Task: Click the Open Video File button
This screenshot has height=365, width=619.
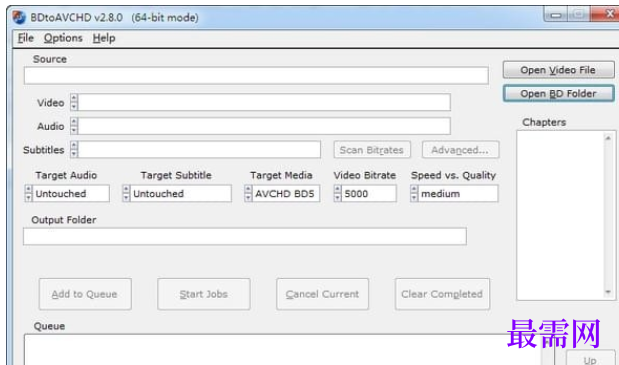Action: (558, 70)
